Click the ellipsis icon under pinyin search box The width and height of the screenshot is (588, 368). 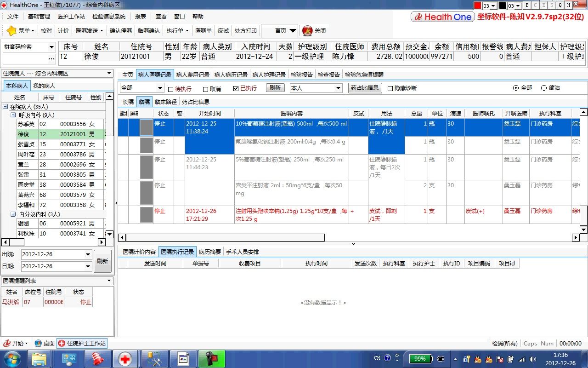pyautogui.click(x=51, y=58)
